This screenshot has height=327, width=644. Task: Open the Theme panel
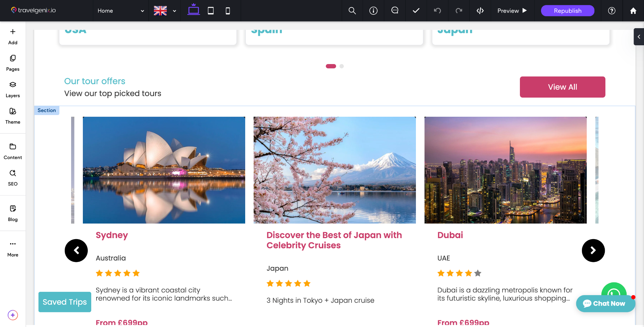[x=12, y=115]
